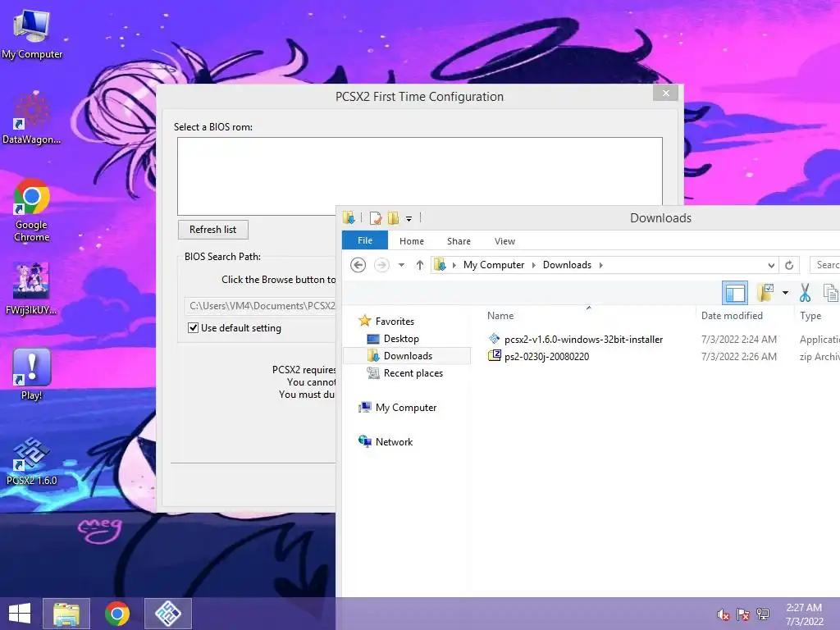Click Refresh list in PCSX2 configuration
The image size is (840, 630).
(212, 230)
